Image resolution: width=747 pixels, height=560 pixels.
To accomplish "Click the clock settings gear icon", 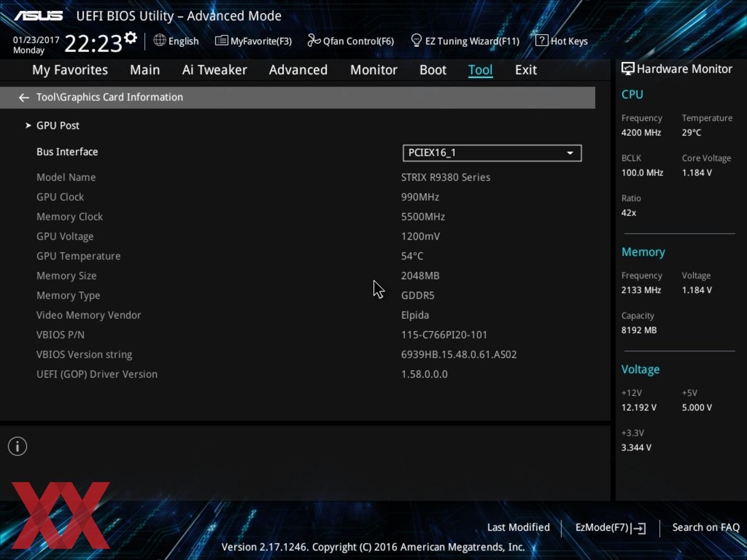I will 131,37.
